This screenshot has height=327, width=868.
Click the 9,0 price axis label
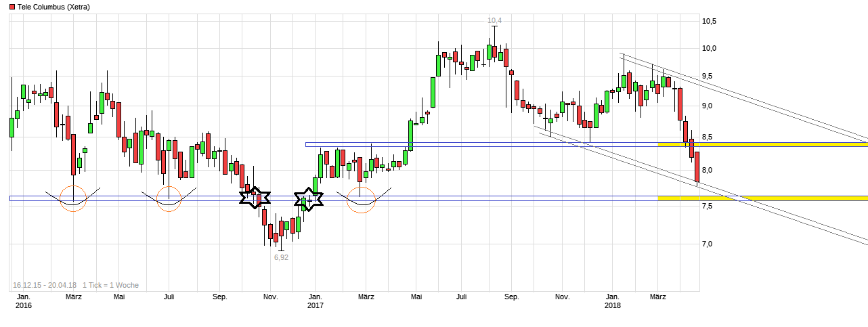coord(708,106)
